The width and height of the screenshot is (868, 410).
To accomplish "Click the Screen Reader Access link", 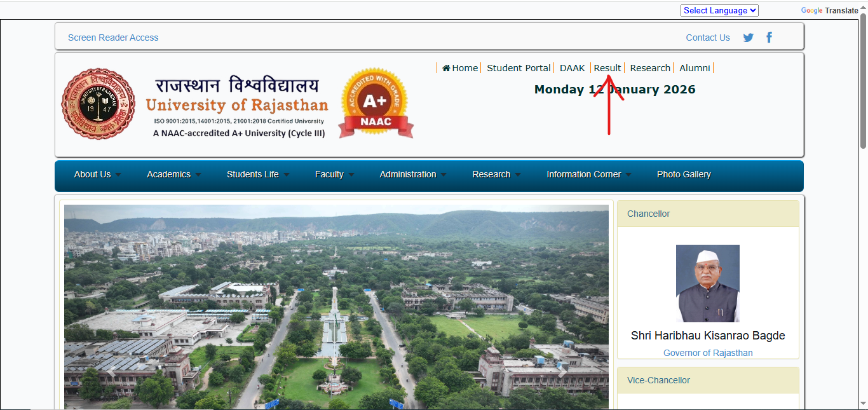I will (113, 38).
